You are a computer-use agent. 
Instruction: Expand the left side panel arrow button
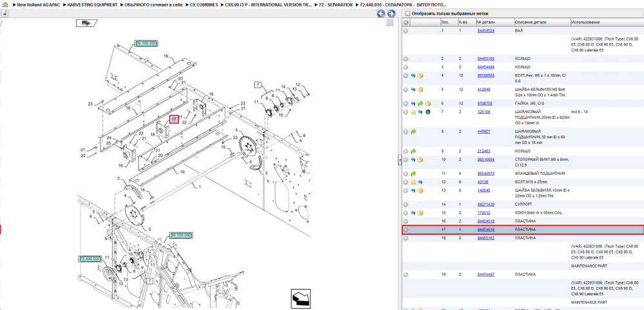pyautogui.click(x=5, y=14)
